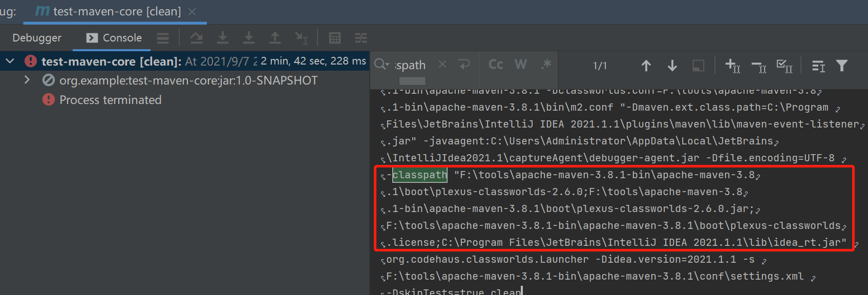Click the '2 min, 42 sec, 228 ms' duration
Viewport: 868px width, 295px height.
(x=313, y=61)
